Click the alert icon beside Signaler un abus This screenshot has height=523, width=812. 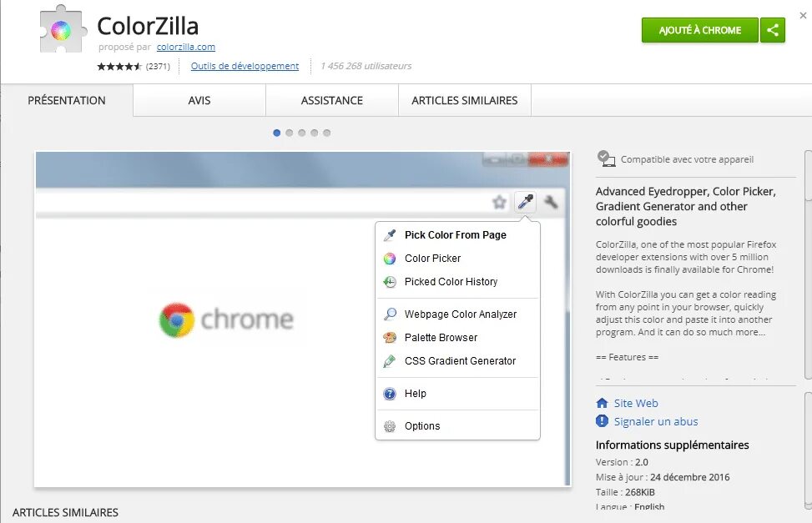602,421
